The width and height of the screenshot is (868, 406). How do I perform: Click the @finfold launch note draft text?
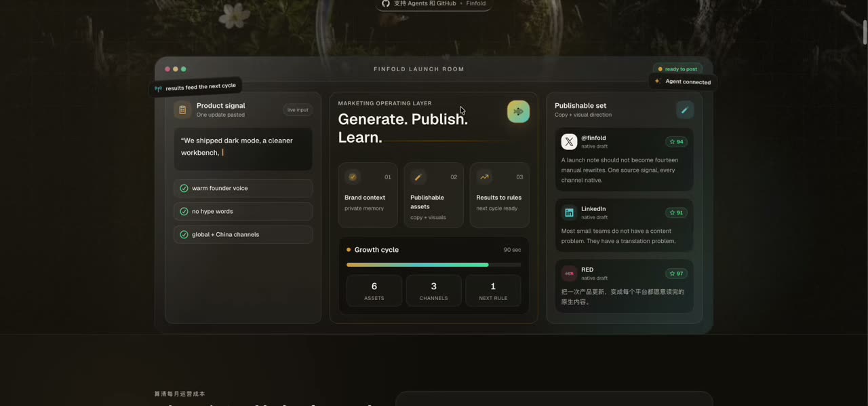(620, 170)
